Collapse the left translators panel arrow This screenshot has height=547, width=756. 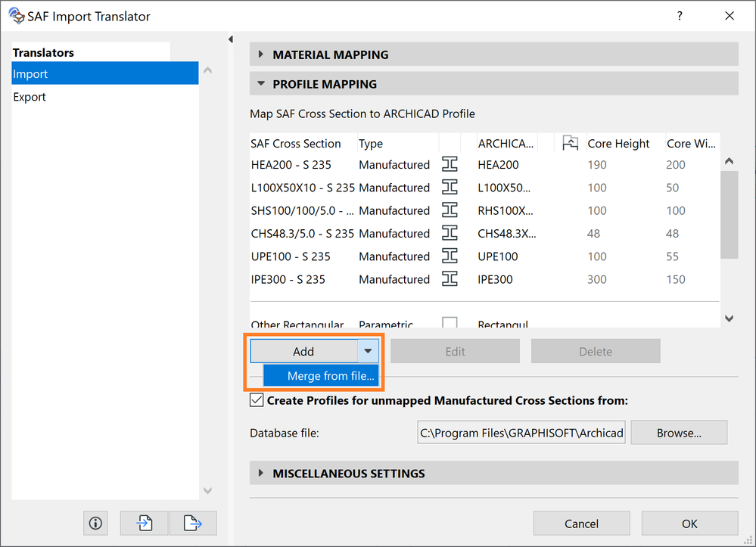[231, 39]
